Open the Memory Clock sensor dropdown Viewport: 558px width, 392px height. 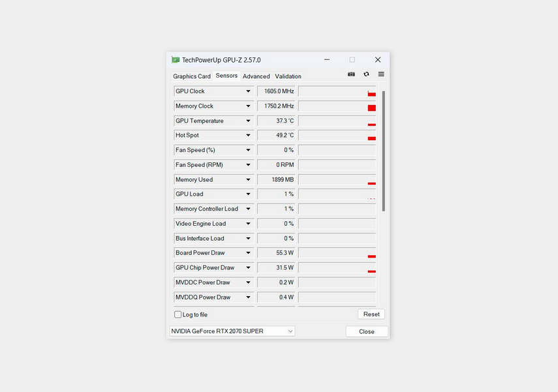(x=248, y=106)
